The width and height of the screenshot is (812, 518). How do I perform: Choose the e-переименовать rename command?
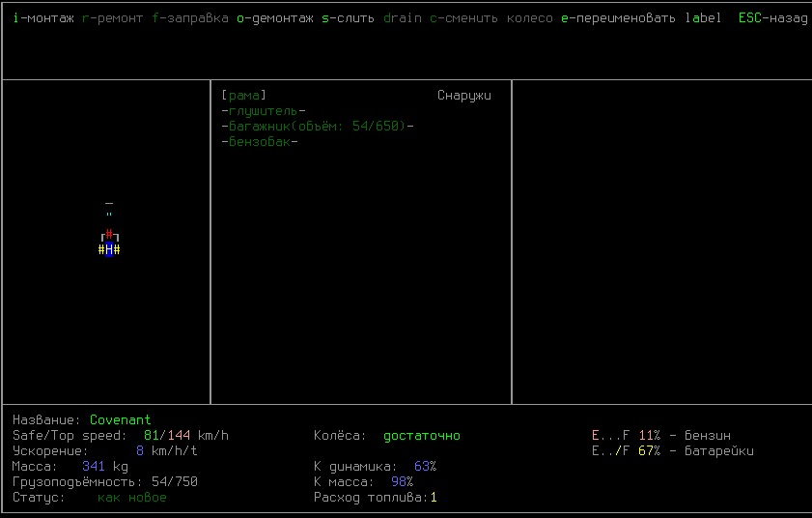(x=618, y=18)
